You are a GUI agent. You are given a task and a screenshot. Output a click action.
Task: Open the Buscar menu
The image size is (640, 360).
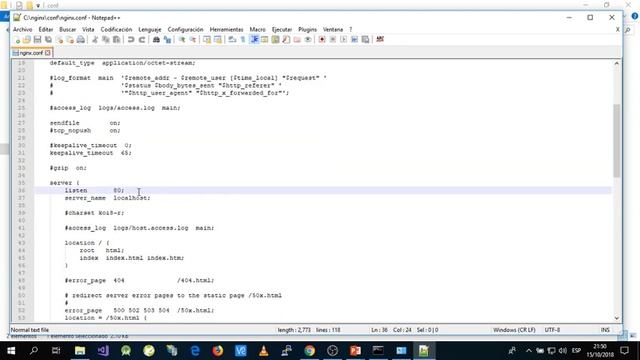pos(68,29)
